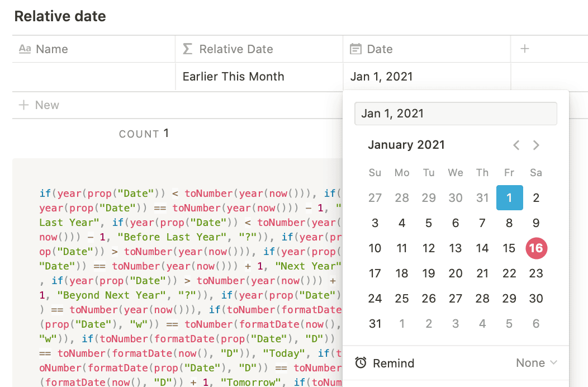Click the COUNT 1 calculation
This screenshot has height=387, width=588.
coord(144,134)
